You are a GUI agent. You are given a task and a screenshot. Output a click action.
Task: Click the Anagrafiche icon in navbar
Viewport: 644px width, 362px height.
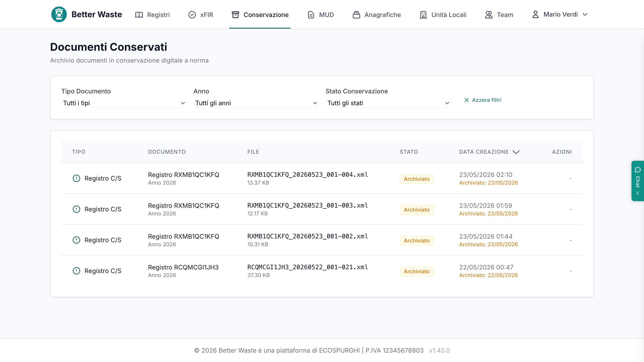356,15
